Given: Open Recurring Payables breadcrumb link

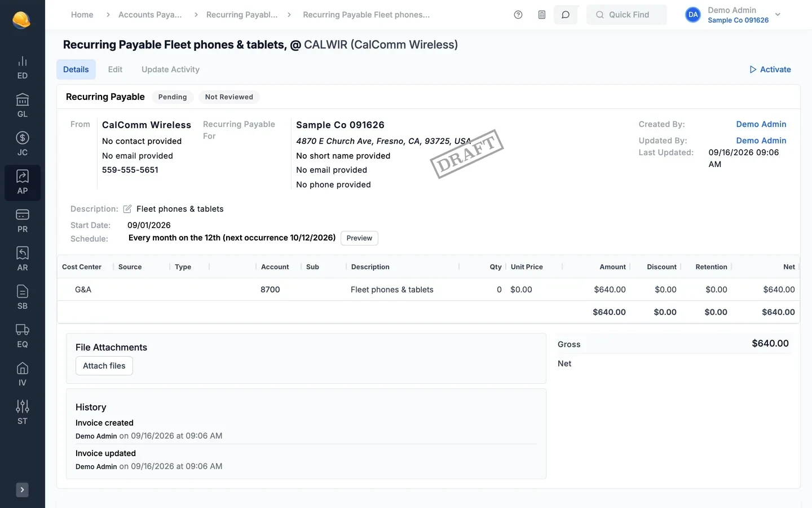Looking at the screenshot, I should pyautogui.click(x=242, y=15).
